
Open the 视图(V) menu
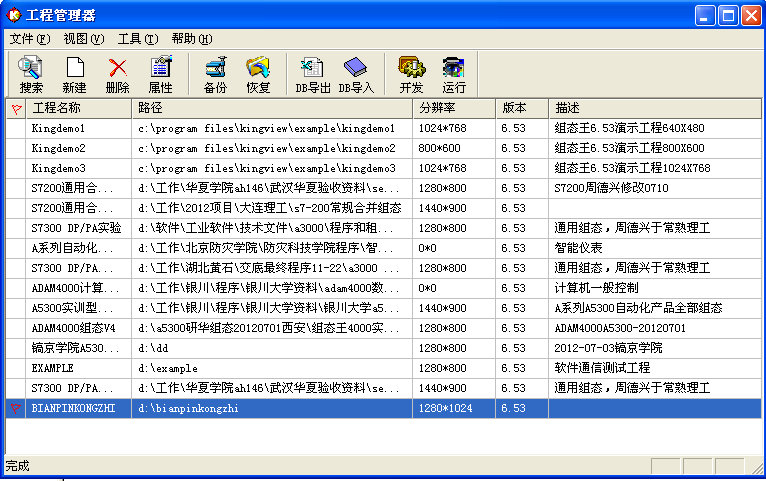(x=84, y=39)
